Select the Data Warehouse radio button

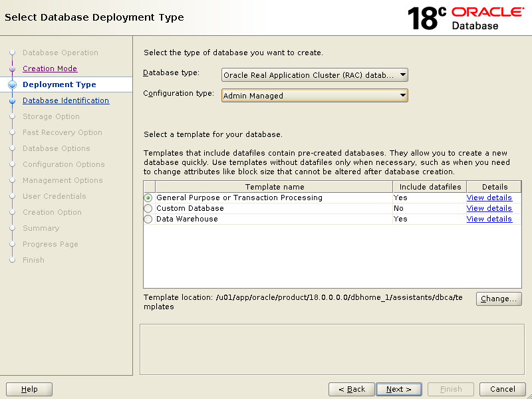point(148,219)
